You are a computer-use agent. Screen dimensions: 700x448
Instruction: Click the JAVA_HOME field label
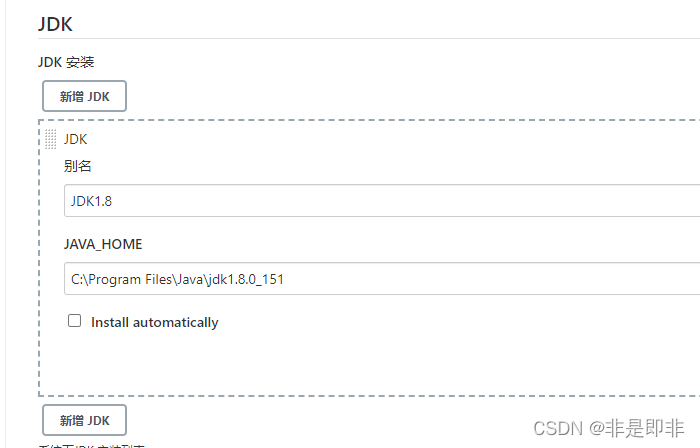(103, 244)
